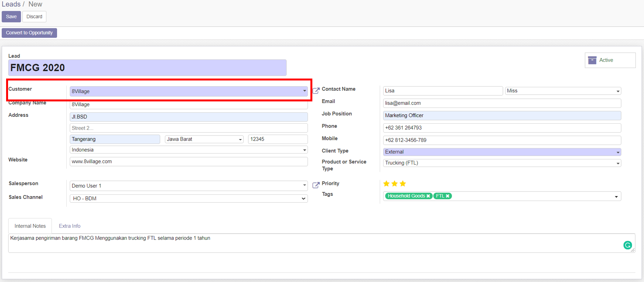
Task: Click the archive box icon on Active button
Action: click(592, 60)
